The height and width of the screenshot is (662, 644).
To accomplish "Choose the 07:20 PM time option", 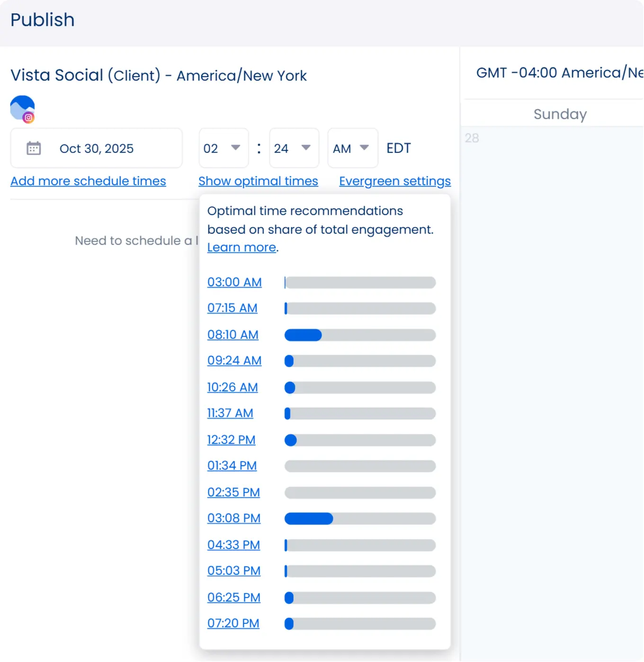I will click(233, 624).
